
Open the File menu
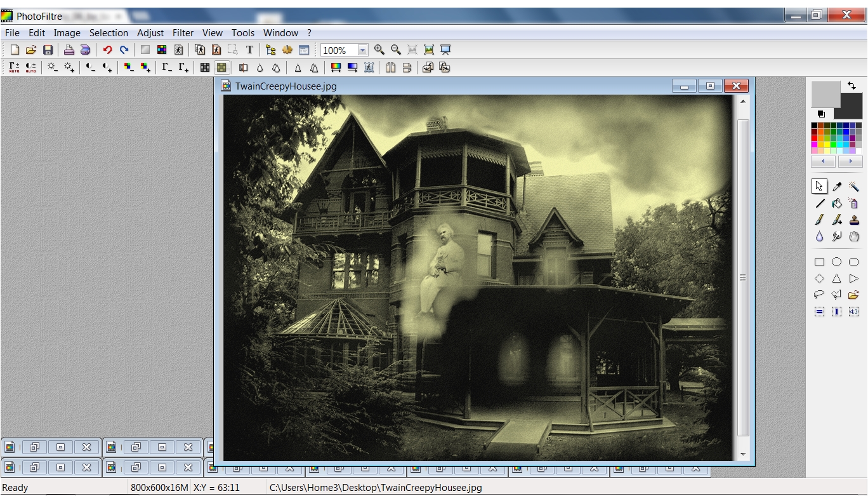(12, 33)
